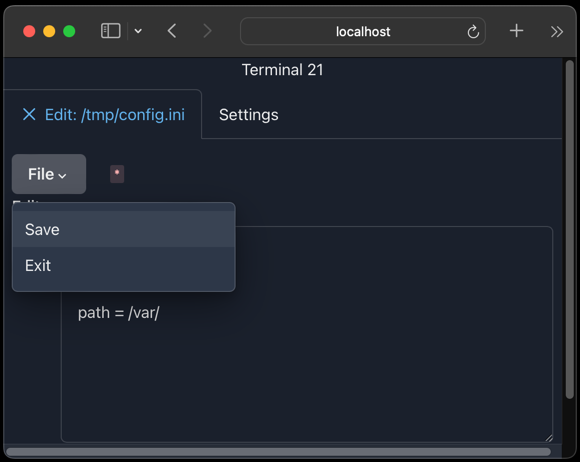Viewport: 580px width, 462px height.
Task: Click the green fullscreen window button
Action: point(69,31)
